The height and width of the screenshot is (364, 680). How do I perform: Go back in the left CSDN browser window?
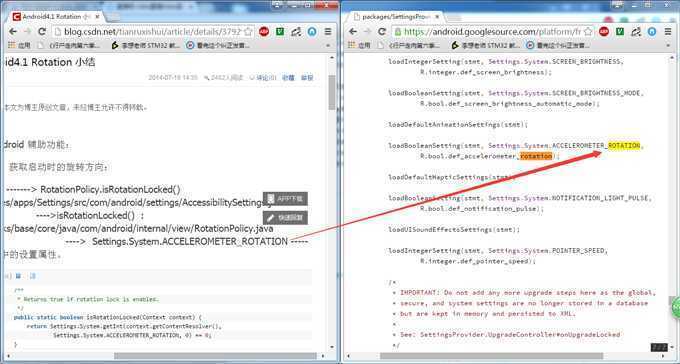(x=13, y=31)
